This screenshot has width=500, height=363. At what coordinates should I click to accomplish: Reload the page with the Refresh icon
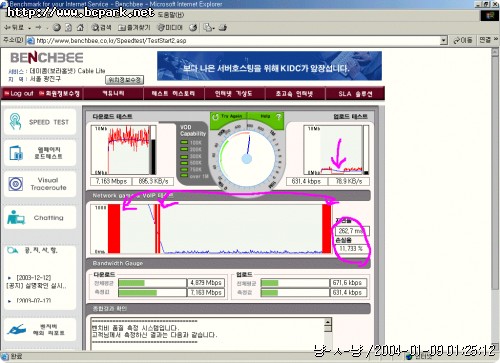coord(68,28)
